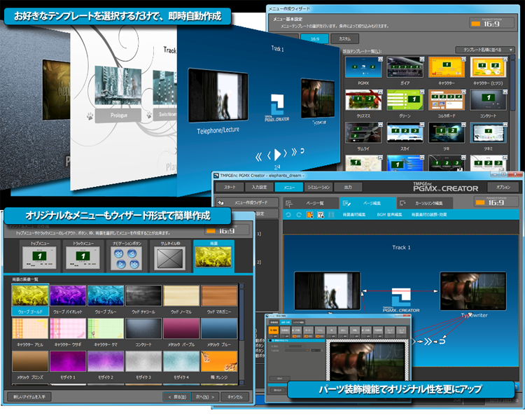The height and width of the screenshot is (420, 525).
Task: Select ナビゲーションボタン wizard step
Action: [127, 255]
